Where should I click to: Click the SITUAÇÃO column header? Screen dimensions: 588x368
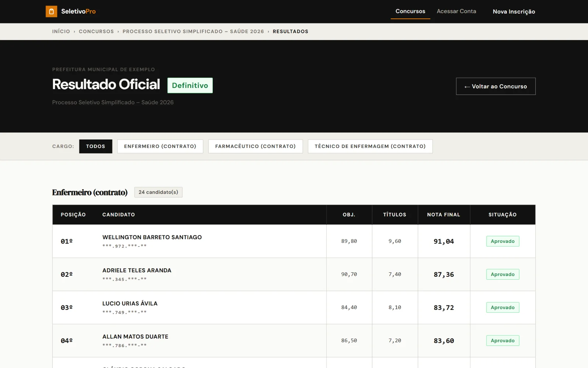tap(502, 215)
